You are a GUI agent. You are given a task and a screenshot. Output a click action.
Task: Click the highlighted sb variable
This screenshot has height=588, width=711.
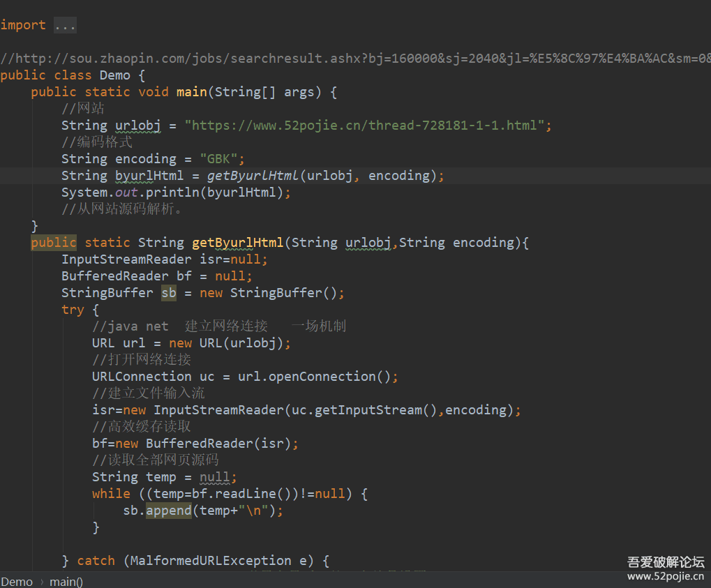(168, 292)
